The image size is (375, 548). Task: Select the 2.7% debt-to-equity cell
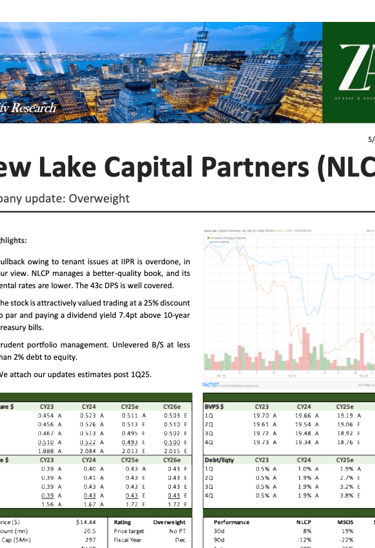pos(347,478)
